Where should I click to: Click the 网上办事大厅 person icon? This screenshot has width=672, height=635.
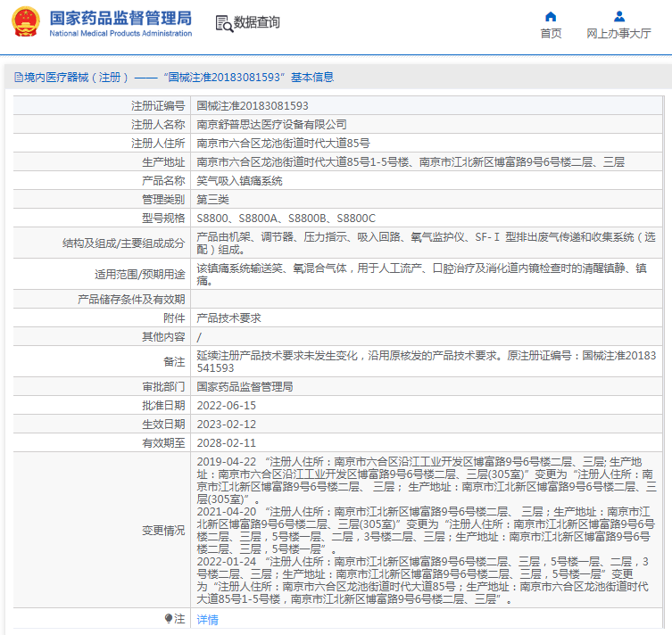pos(618,16)
